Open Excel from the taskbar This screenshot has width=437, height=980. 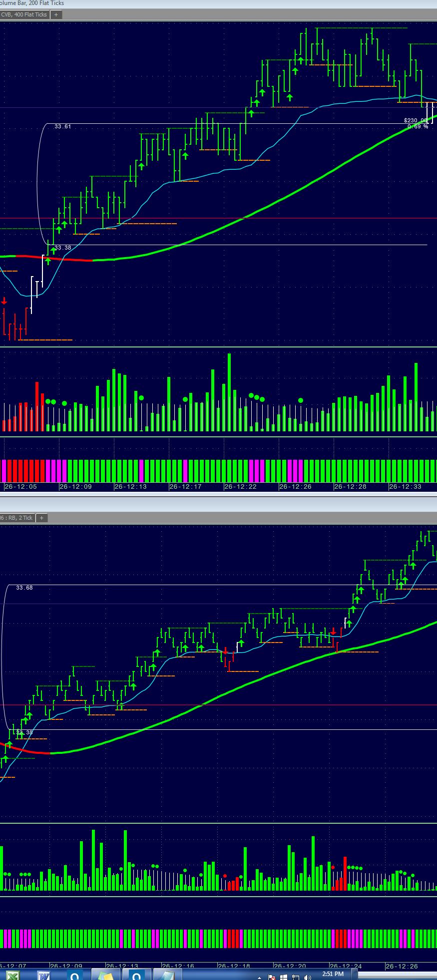[x=13, y=976]
